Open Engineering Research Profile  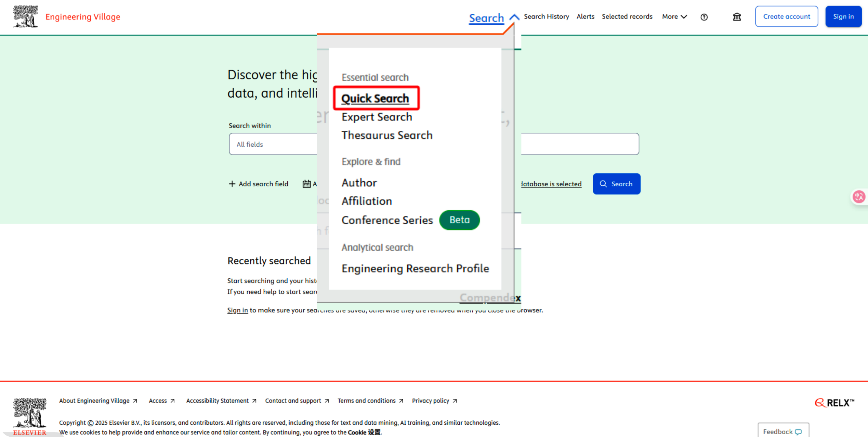415,268
